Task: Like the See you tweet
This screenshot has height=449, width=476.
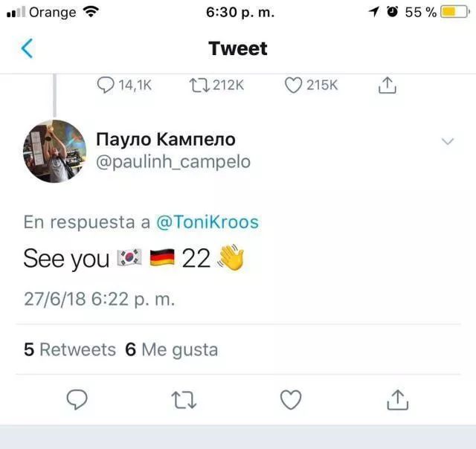Action: [291, 401]
